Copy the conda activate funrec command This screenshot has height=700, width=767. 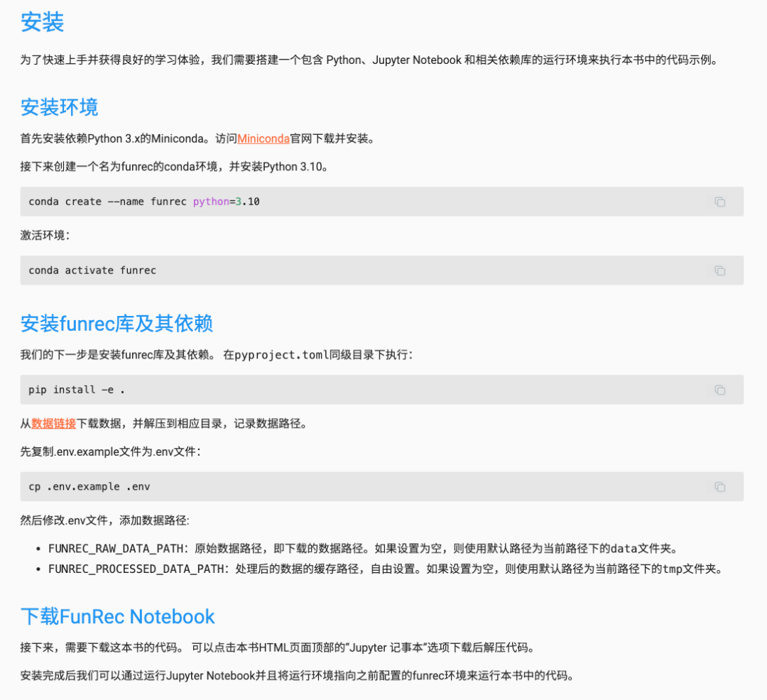point(720,270)
